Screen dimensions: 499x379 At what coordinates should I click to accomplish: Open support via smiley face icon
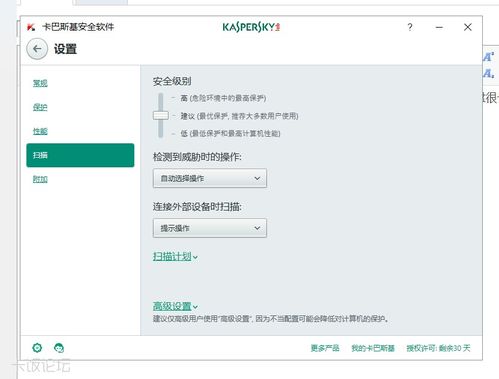pos(59,348)
